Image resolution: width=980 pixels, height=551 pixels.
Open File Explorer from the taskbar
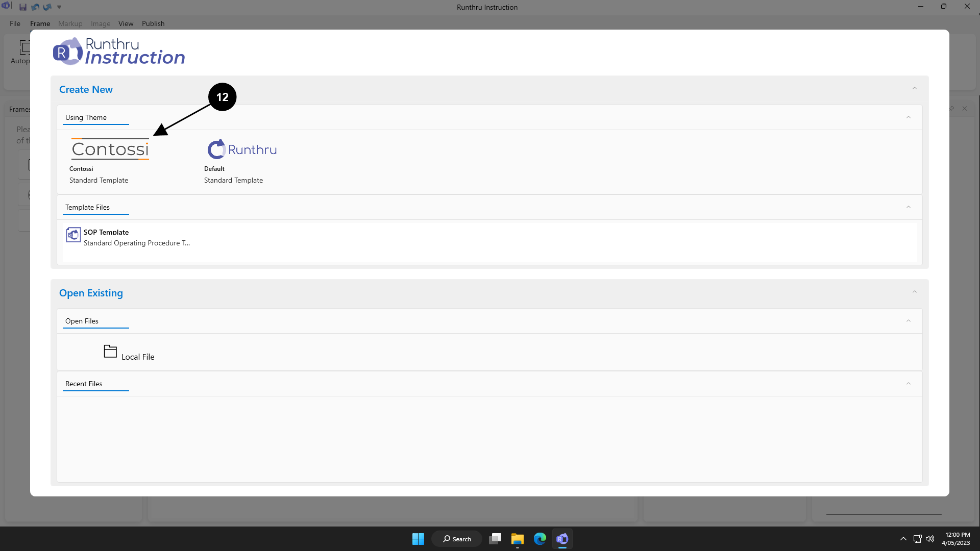(x=517, y=539)
